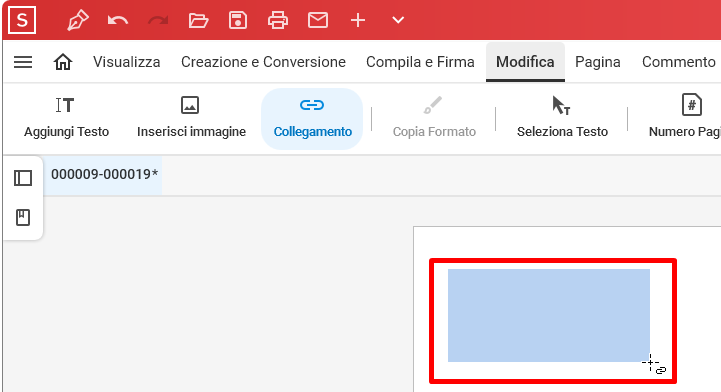
Task: Expand the quick access toolbar chevron
Action: coord(398,20)
